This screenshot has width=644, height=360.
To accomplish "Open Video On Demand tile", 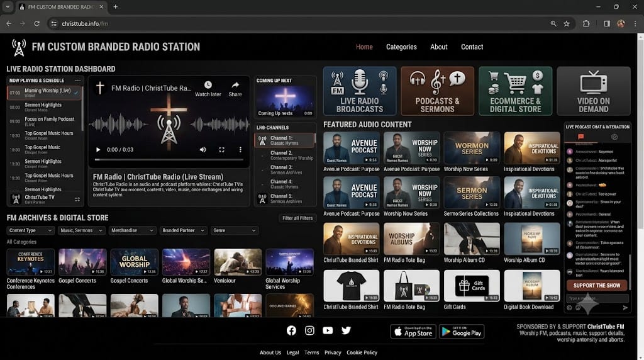I will point(594,91).
